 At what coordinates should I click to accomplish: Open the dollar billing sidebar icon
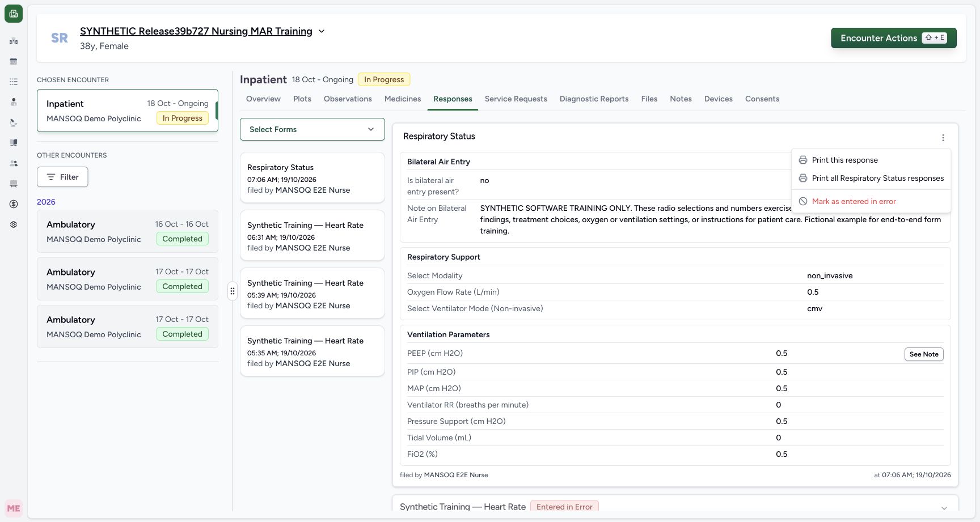point(14,204)
